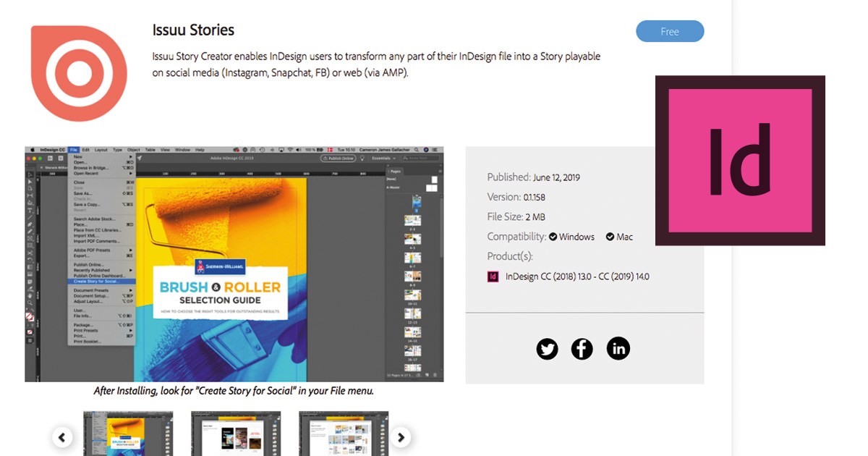Share on Twitter
The height and width of the screenshot is (456, 868).
tap(548, 350)
